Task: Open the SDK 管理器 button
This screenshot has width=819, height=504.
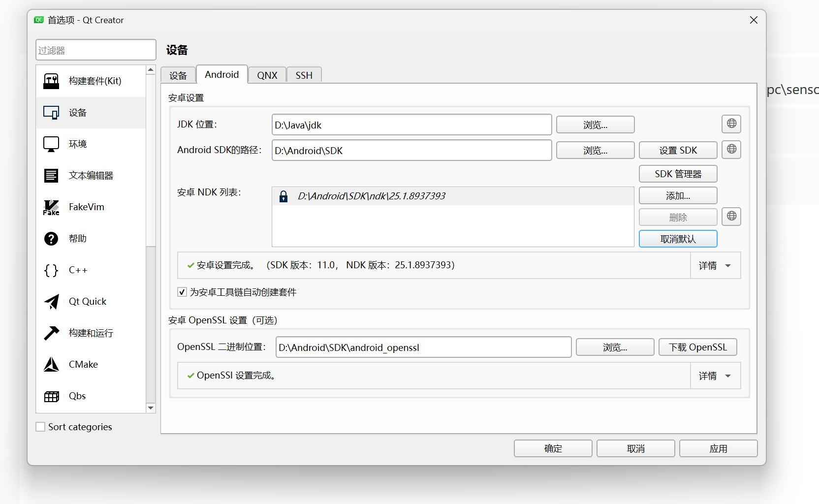Action: [x=678, y=174]
